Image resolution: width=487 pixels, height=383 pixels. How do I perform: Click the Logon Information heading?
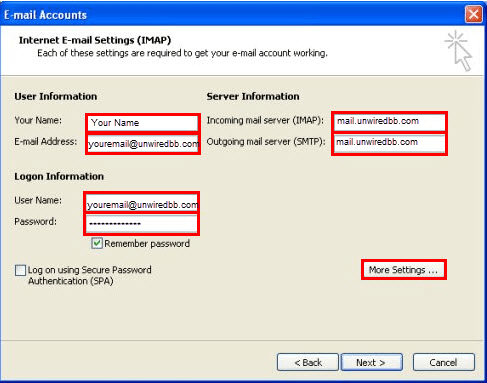[59, 176]
